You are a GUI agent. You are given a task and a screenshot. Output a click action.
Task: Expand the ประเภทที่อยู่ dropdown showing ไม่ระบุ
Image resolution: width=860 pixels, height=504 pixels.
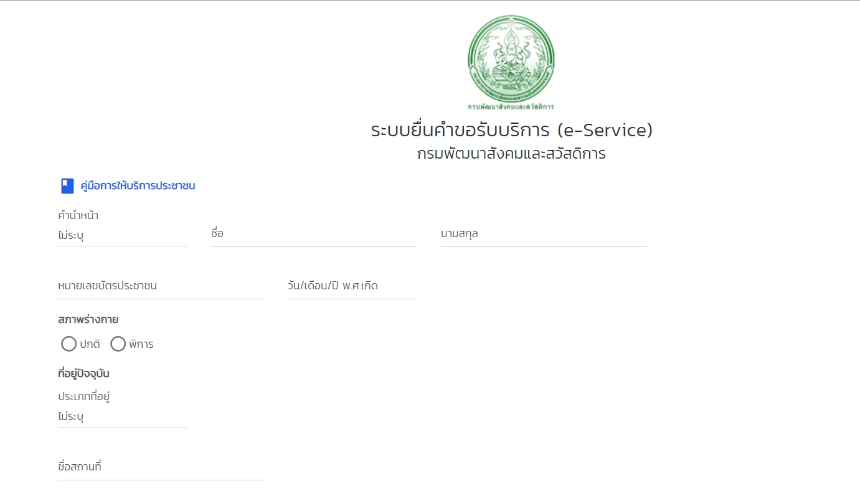coord(123,417)
